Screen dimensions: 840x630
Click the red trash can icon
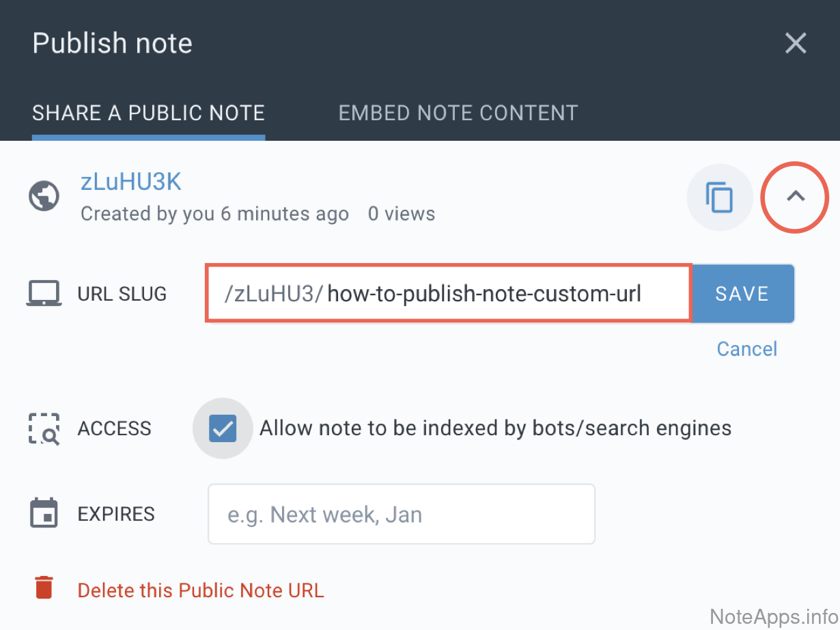coord(44,588)
